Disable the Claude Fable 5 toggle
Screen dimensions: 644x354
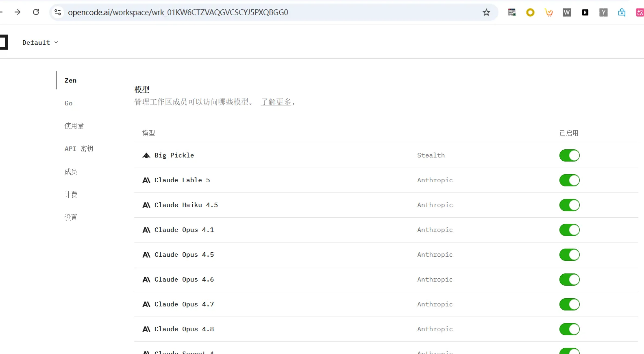tap(569, 180)
